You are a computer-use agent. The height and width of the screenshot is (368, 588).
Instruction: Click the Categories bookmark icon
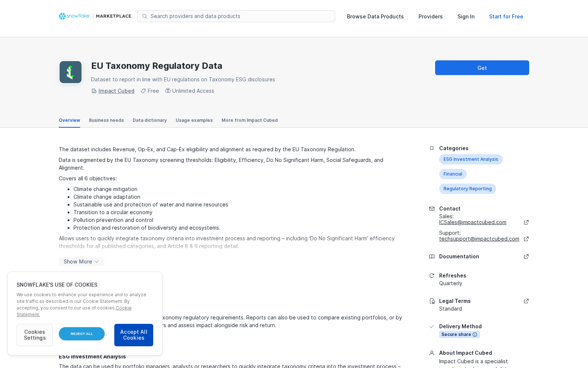pyautogui.click(x=432, y=148)
